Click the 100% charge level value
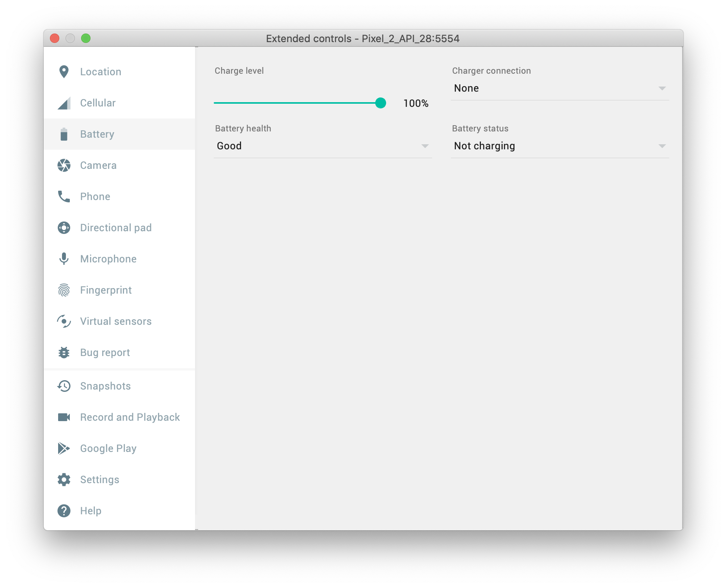Image resolution: width=727 pixels, height=588 pixels. tap(416, 103)
